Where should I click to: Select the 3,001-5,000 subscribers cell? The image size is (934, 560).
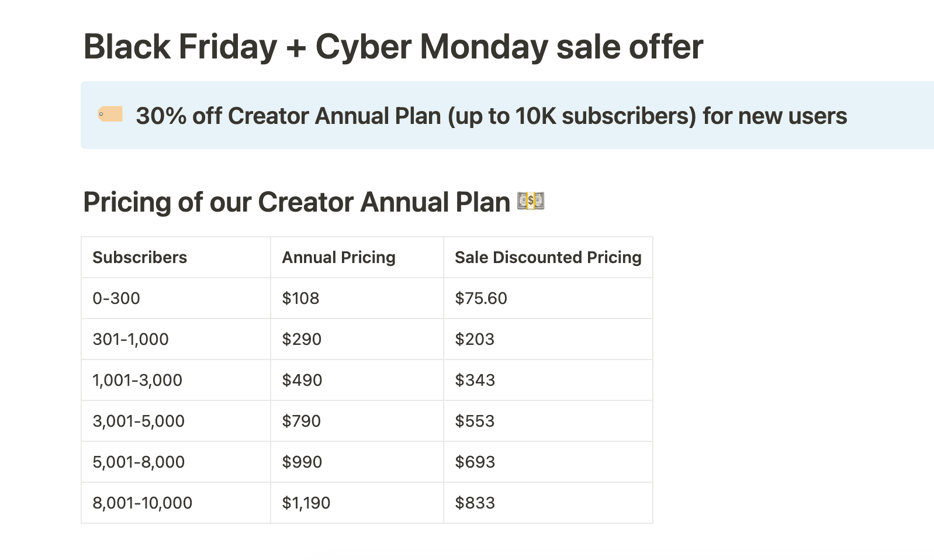coord(139,421)
